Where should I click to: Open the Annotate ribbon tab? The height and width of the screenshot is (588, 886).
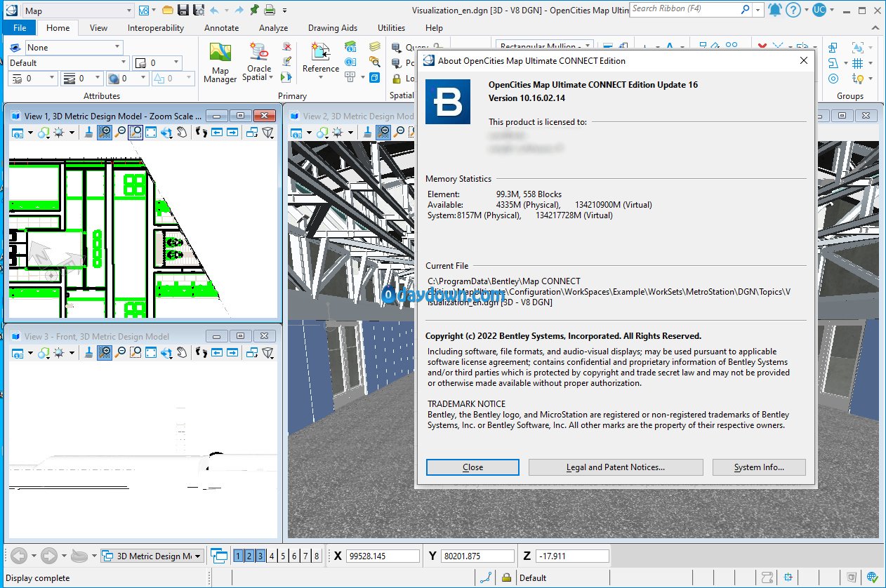pos(221,28)
